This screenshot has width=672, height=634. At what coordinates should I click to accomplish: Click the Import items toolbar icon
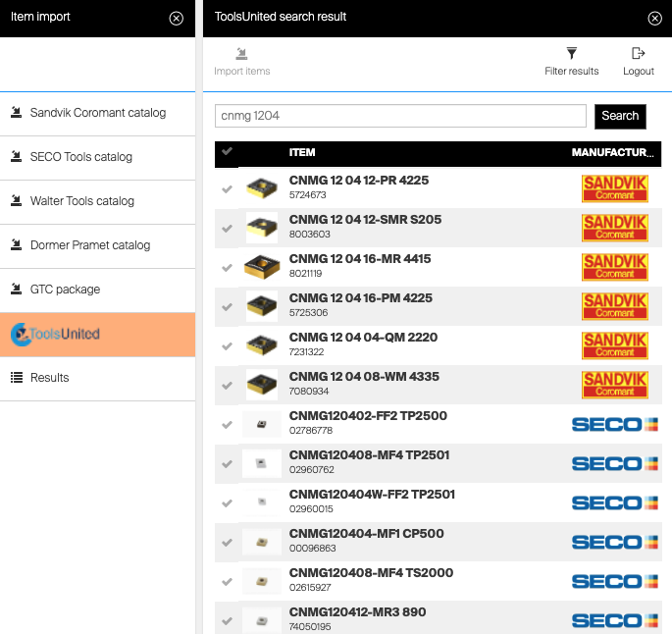click(241, 54)
